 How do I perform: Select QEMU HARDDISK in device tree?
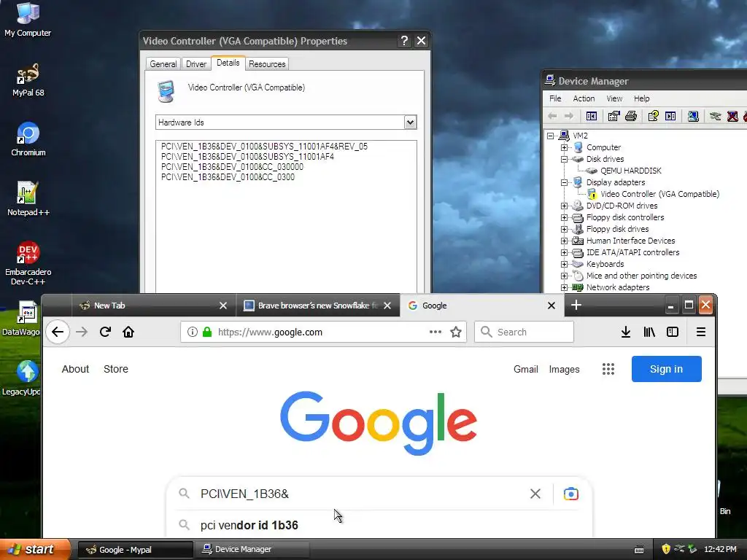pyautogui.click(x=630, y=171)
